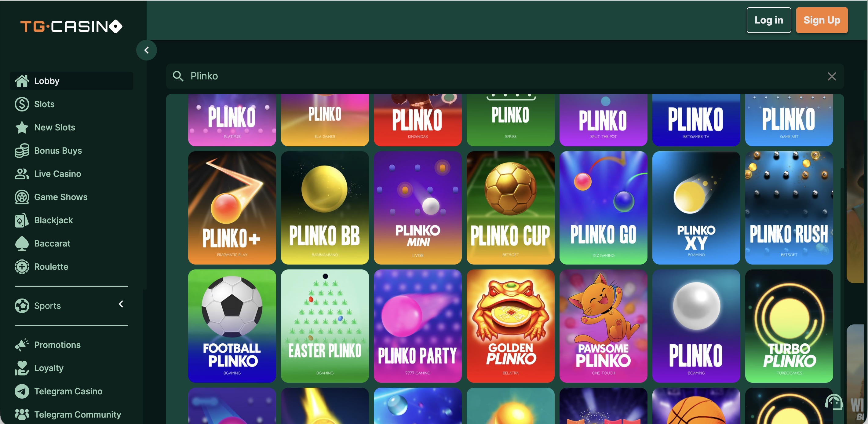Click the Telegram Casino paper-plane icon
This screenshot has width=868, height=424.
pyautogui.click(x=22, y=391)
